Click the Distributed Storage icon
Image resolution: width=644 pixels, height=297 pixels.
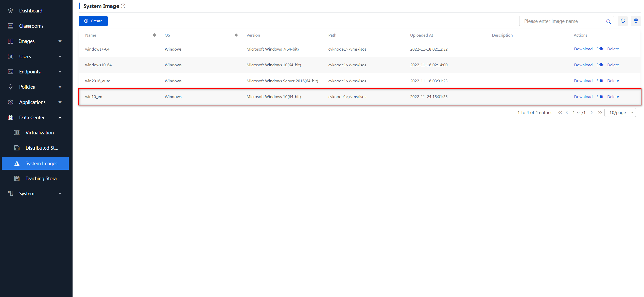[x=17, y=148]
